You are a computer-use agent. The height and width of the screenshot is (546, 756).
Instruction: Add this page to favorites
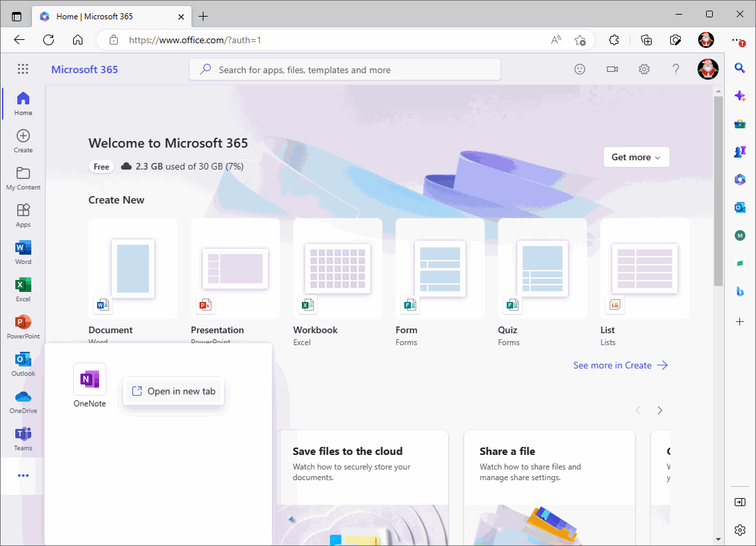click(x=580, y=40)
